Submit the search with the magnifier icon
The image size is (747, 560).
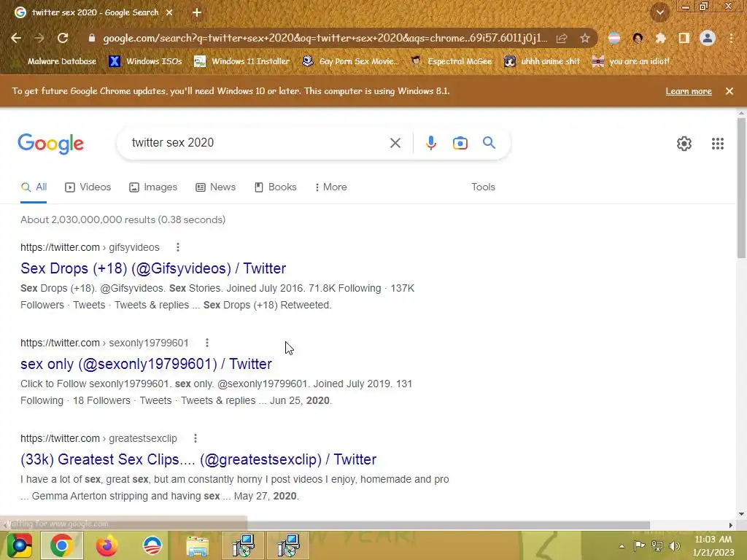(489, 142)
